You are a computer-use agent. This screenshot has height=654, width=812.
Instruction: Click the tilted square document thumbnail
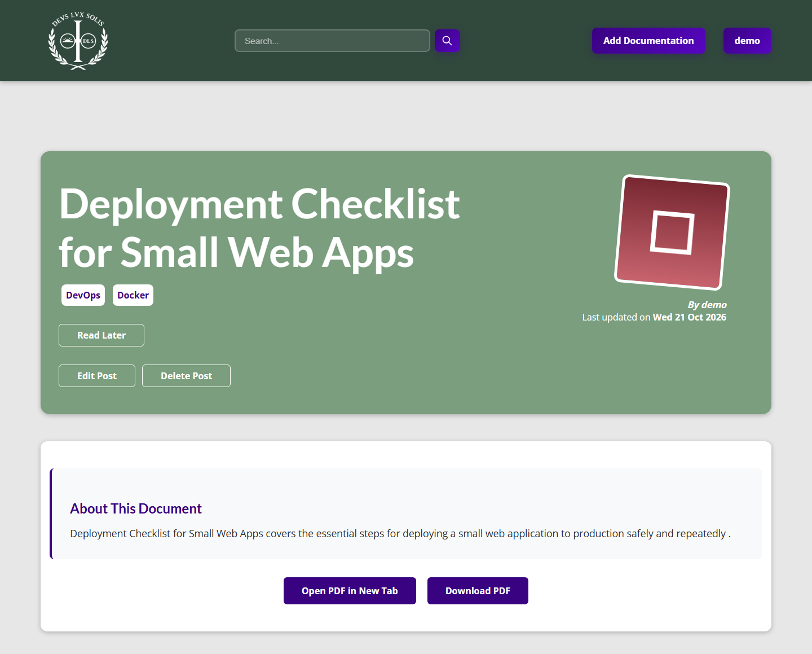point(672,232)
